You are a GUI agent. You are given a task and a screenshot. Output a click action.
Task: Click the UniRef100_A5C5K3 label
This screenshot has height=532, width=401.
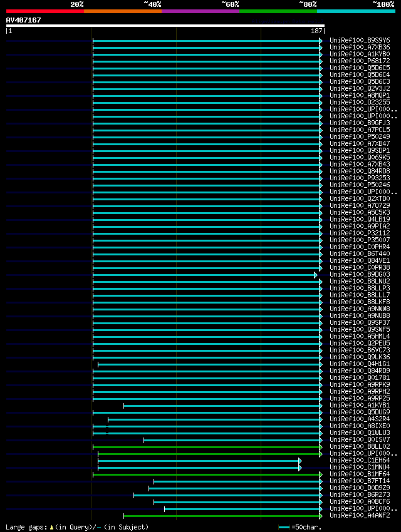coord(360,212)
